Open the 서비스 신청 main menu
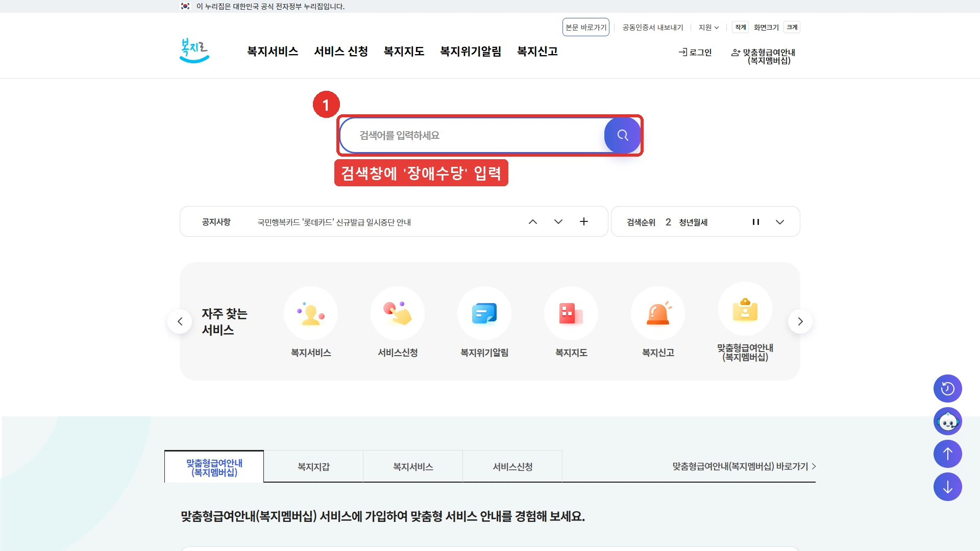 341,52
